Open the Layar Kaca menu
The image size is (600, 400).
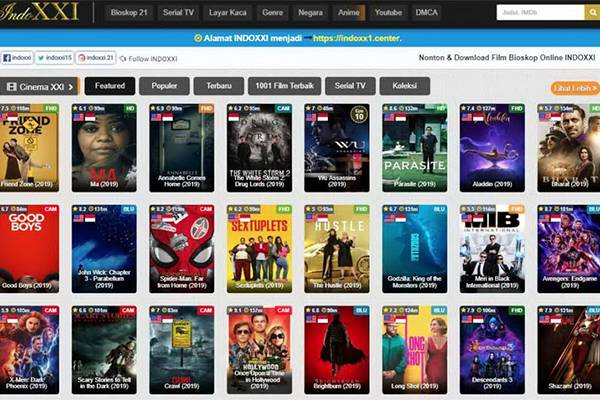pos(228,13)
